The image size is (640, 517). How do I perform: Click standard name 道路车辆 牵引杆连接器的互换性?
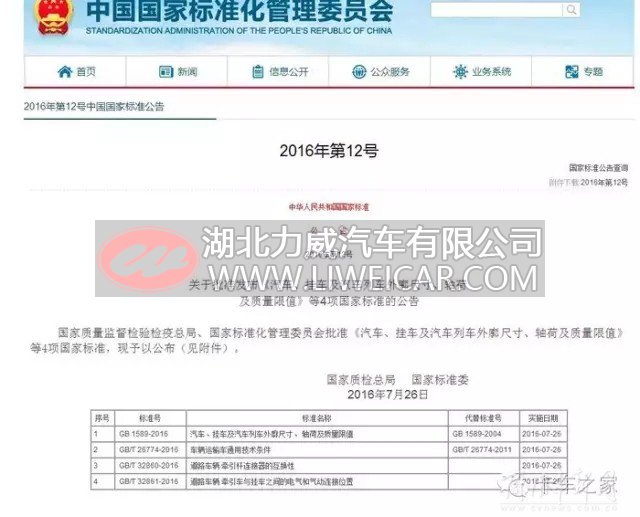point(242,466)
